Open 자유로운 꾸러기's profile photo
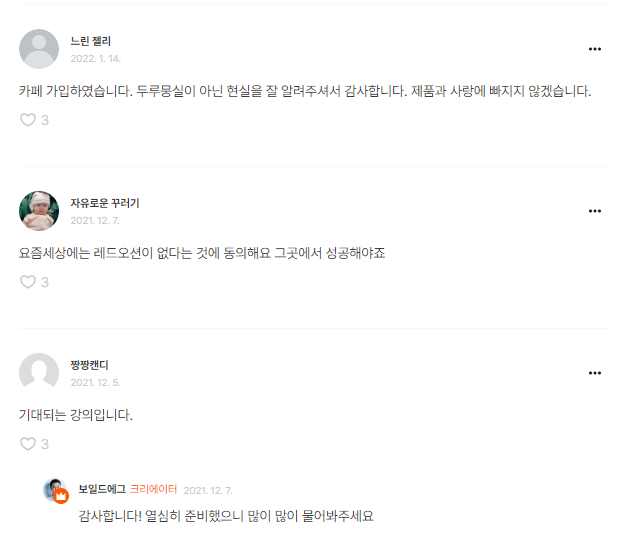 tap(39, 211)
